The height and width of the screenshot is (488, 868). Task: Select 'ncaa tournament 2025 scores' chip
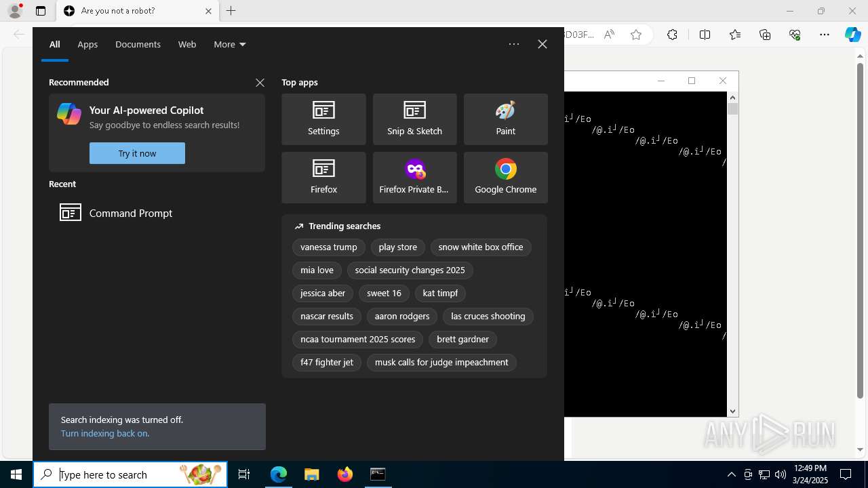(358, 340)
